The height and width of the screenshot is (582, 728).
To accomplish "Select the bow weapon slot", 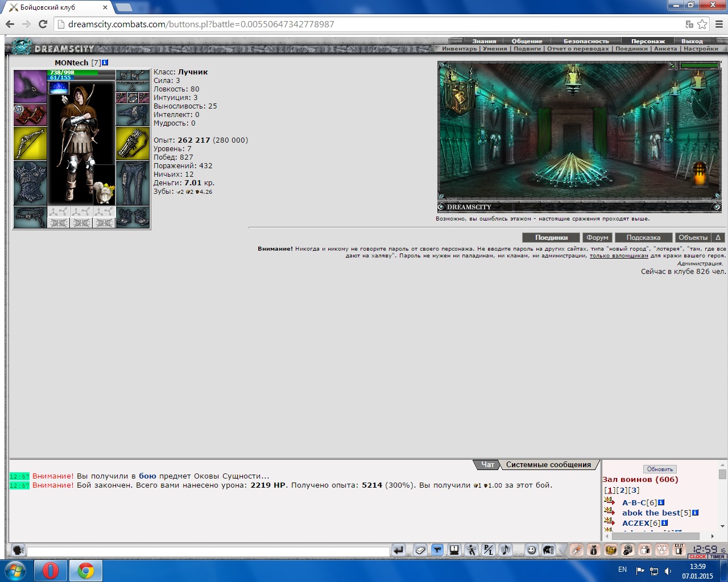I will click(x=30, y=143).
